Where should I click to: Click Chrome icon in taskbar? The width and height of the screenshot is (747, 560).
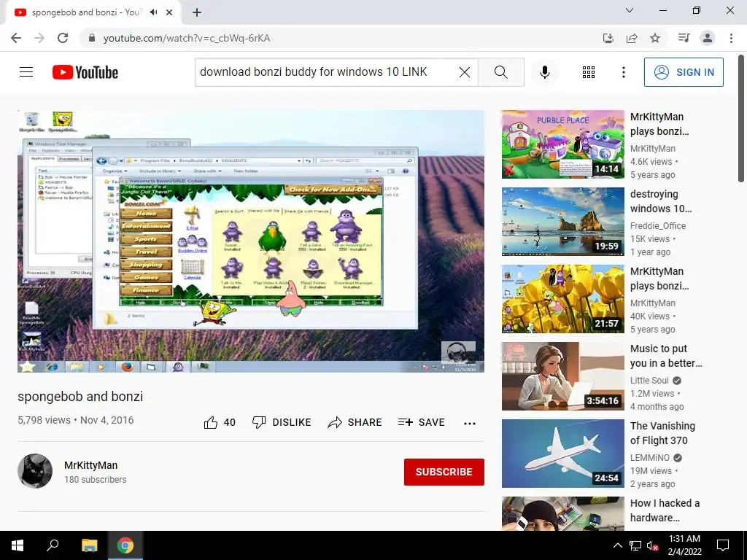click(x=125, y=545)
